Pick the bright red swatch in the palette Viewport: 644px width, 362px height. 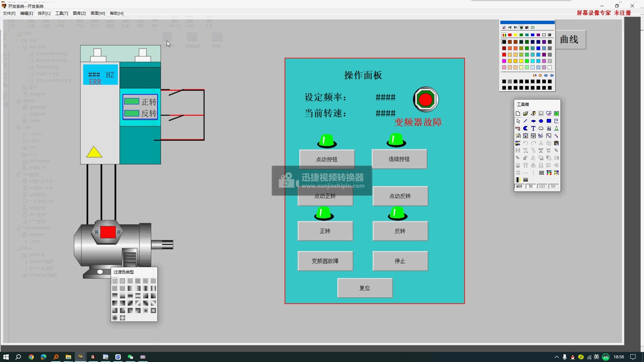(x=504, y=55)
